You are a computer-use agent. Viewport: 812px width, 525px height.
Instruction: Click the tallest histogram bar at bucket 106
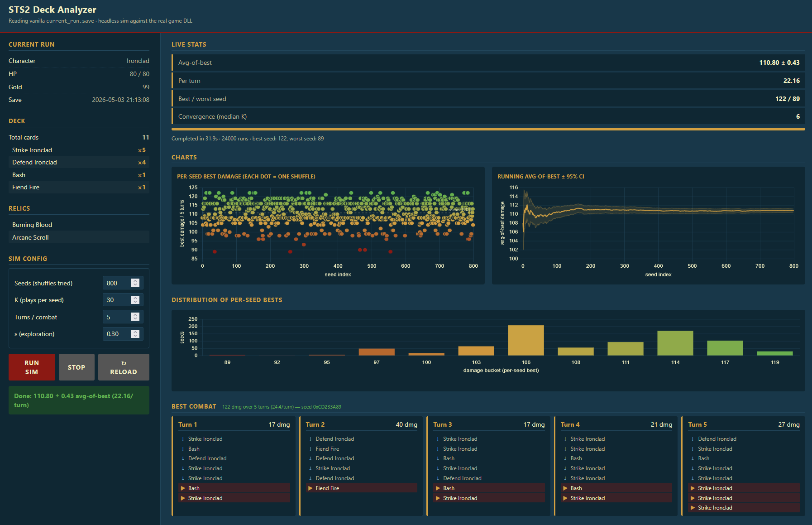click(x=526, y=340)
